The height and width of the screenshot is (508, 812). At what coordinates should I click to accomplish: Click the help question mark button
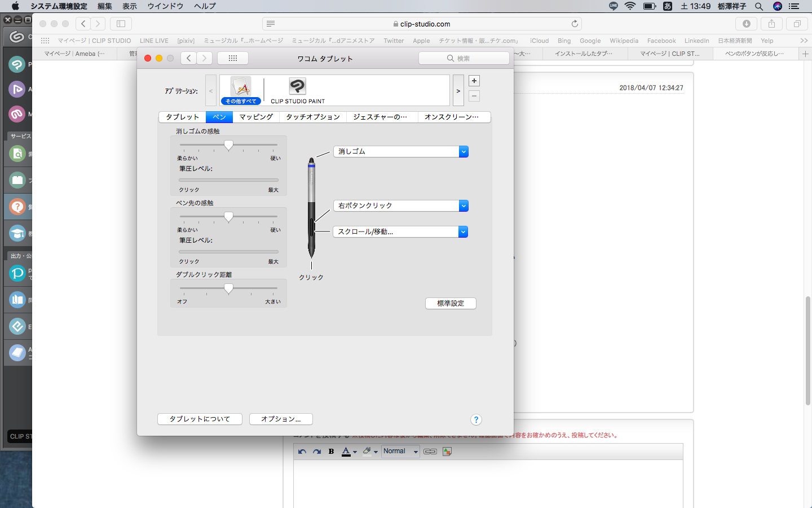[476, 419]
